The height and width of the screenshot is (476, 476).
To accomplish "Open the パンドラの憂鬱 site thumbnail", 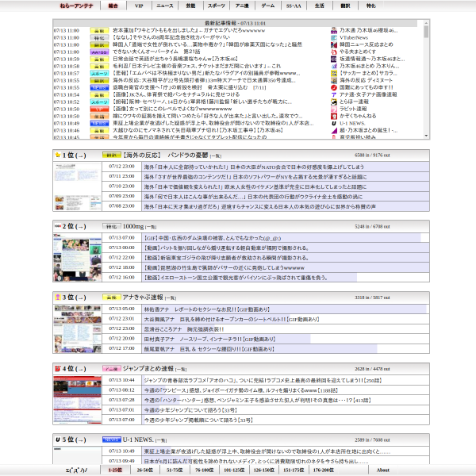I will pos(78,186).
